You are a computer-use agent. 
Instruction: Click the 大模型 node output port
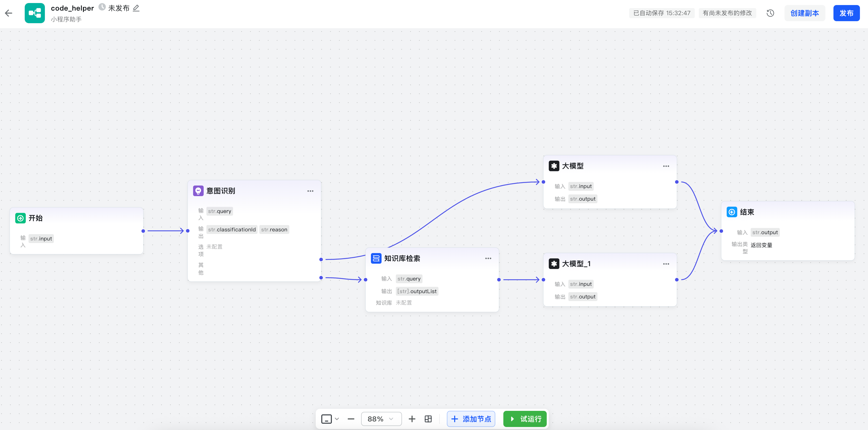[677, 182]
